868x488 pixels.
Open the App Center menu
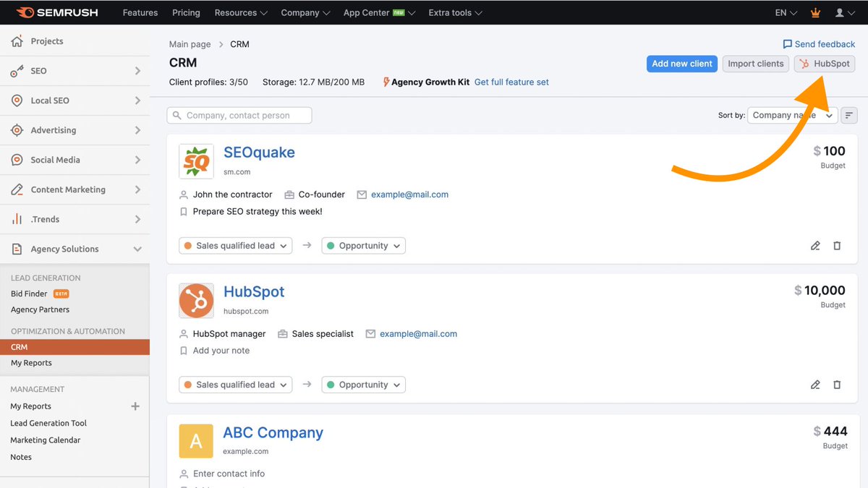point(380,12)
